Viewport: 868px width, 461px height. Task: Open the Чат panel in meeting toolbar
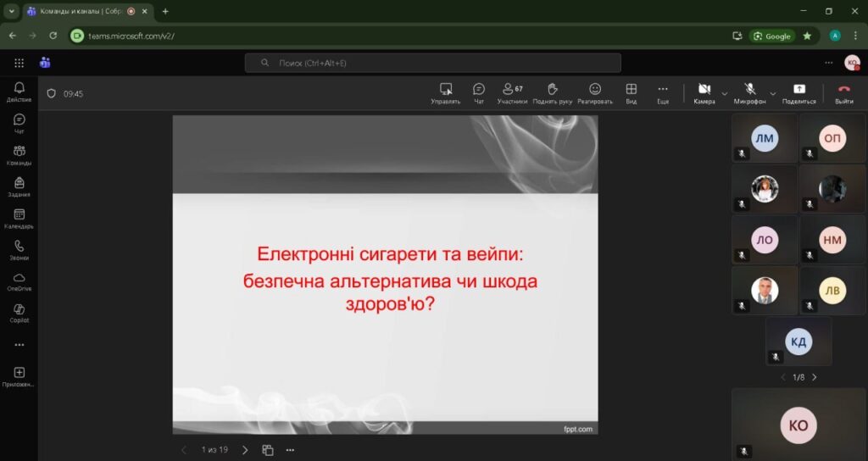click(x=479, y=92)
